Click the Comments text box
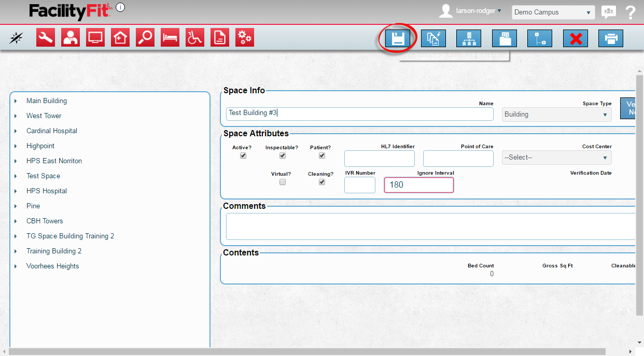The width and height of the screenshot is (644, 356). [x=430, y=226]
